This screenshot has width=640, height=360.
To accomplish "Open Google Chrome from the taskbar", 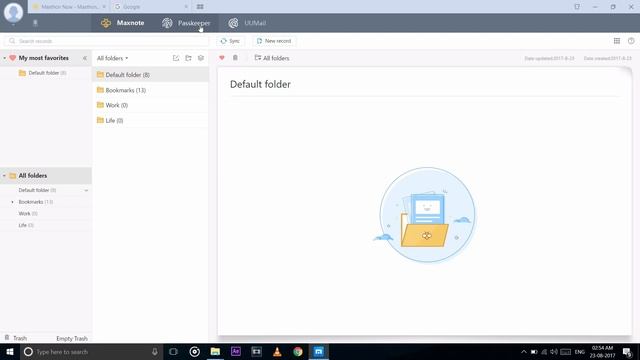I will tap(298, 351).
